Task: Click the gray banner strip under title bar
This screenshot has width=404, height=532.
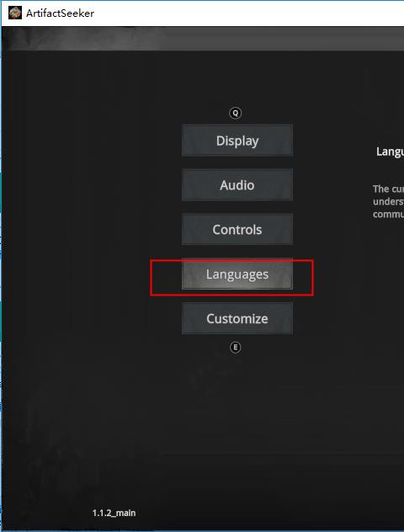Action: tap(203, 39)
